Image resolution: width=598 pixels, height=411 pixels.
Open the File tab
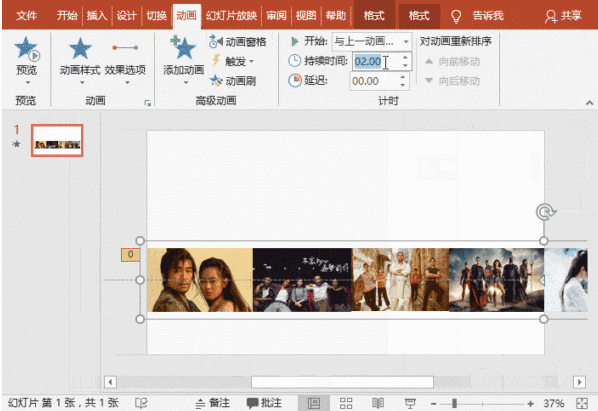pyautogui.click(x=27, y=16)
